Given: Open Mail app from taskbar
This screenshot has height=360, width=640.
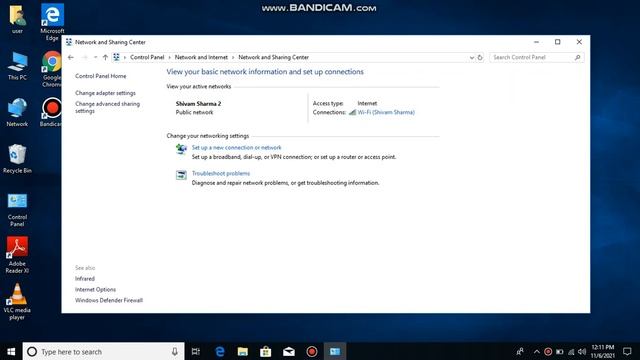Looking at the screenshot, I should (x=289, y=351).
